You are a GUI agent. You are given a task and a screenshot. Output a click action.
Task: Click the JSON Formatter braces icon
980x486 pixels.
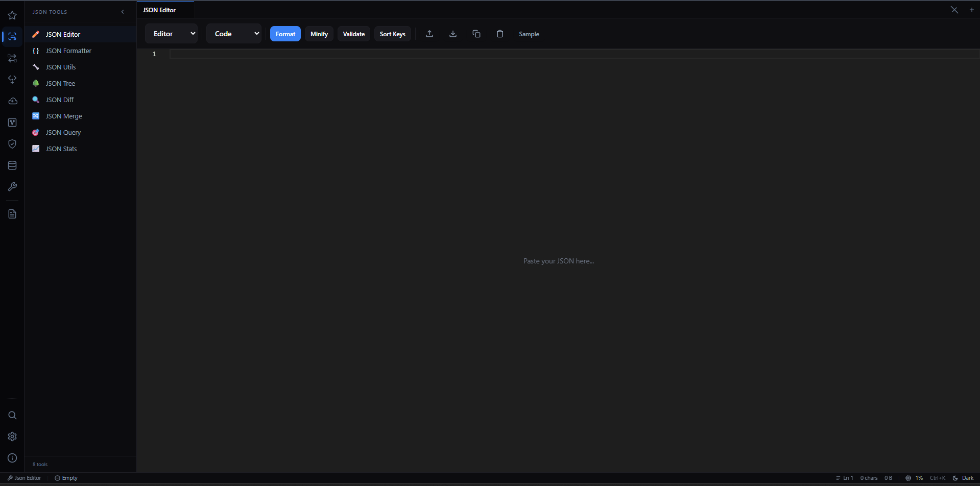click(36, 51)
